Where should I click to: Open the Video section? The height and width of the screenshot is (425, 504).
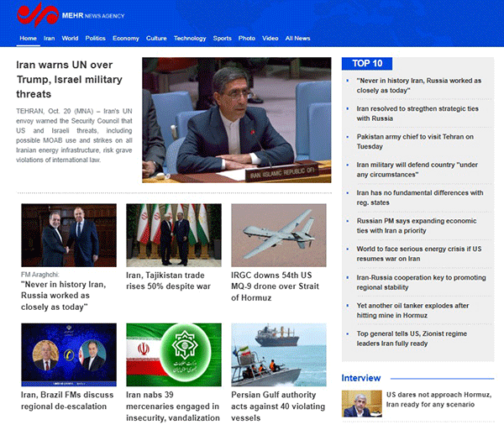coord(270,39)
